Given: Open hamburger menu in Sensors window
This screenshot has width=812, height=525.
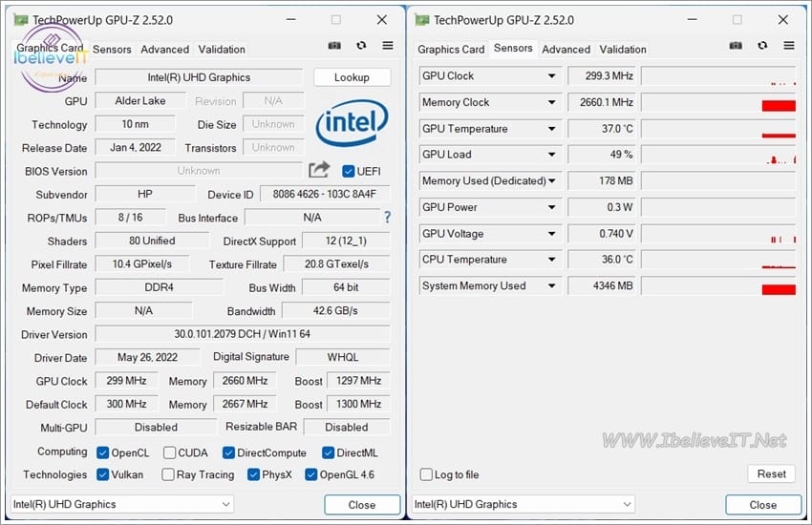Looking at the screenshot, I should [x=789, y=46].
